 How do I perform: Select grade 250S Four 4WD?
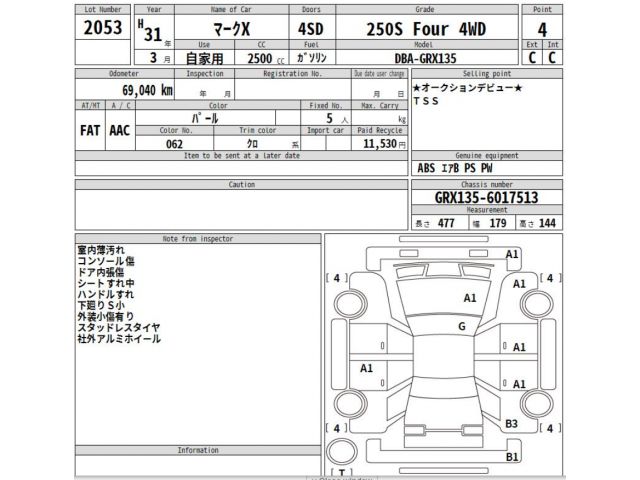coord(426,29)
